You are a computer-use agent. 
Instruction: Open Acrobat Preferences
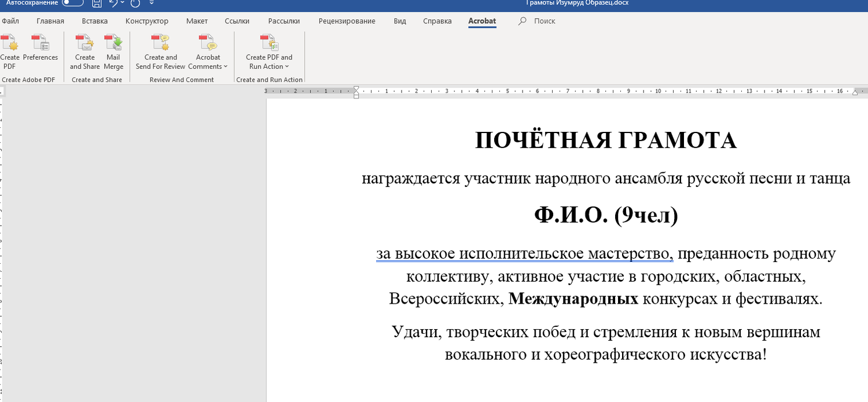(41, 48)
